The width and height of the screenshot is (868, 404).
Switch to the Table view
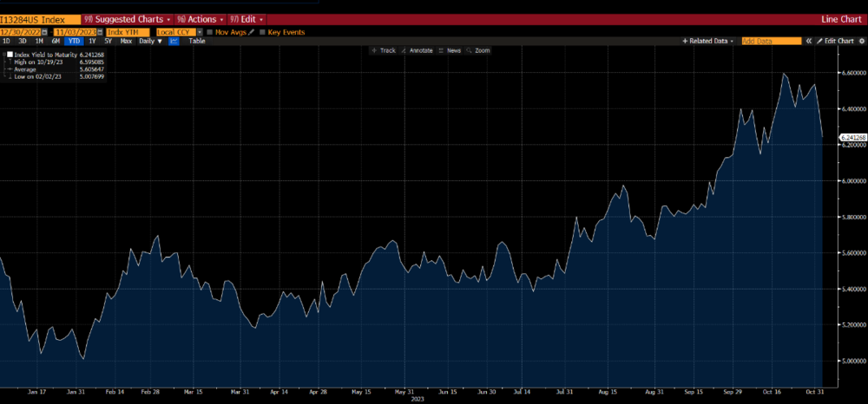(x=197, y=41)
